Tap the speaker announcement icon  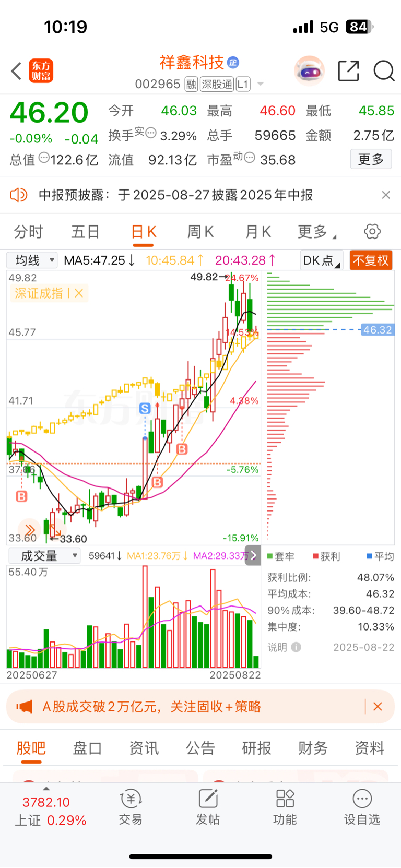tap(19, 195)
